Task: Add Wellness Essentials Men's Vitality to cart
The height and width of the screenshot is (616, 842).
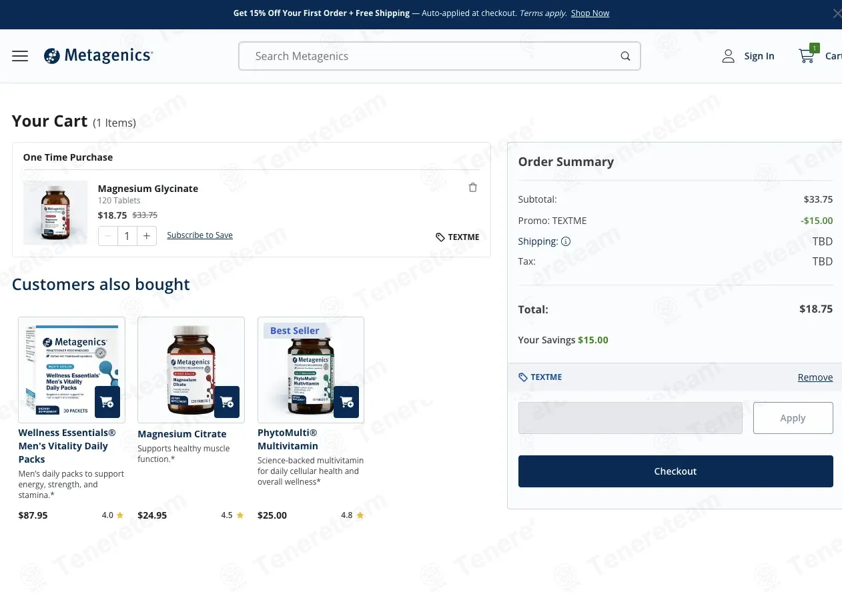Action: click(107, 402)
